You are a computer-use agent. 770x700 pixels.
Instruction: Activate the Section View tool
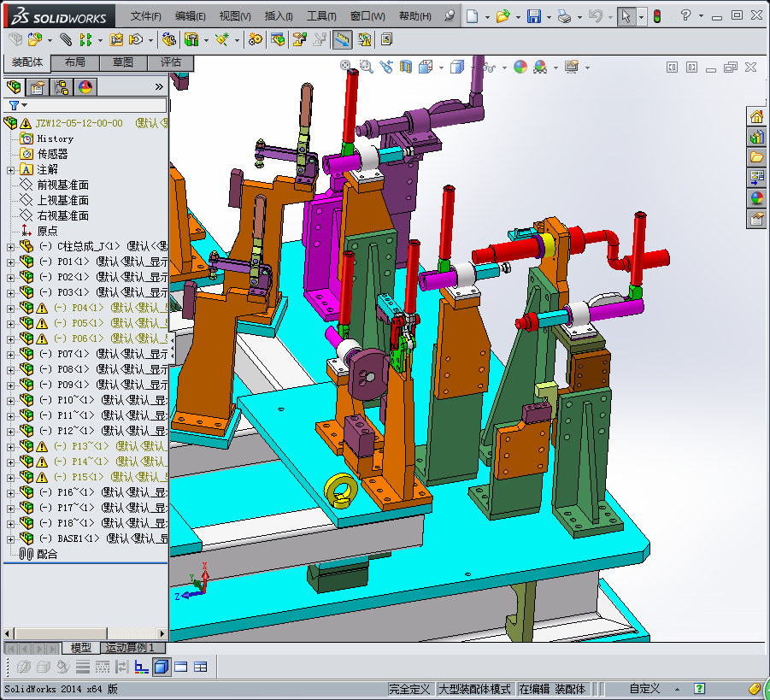point(405,65)
